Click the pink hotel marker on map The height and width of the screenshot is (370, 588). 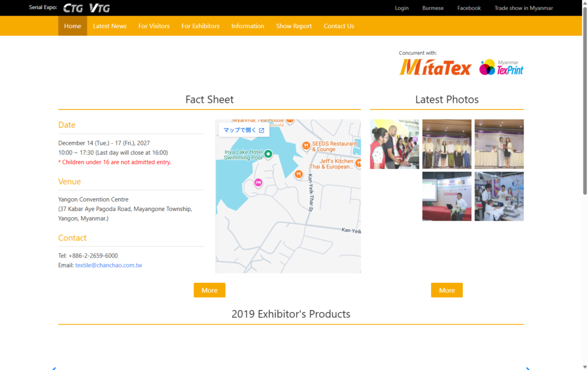point(258,183)
